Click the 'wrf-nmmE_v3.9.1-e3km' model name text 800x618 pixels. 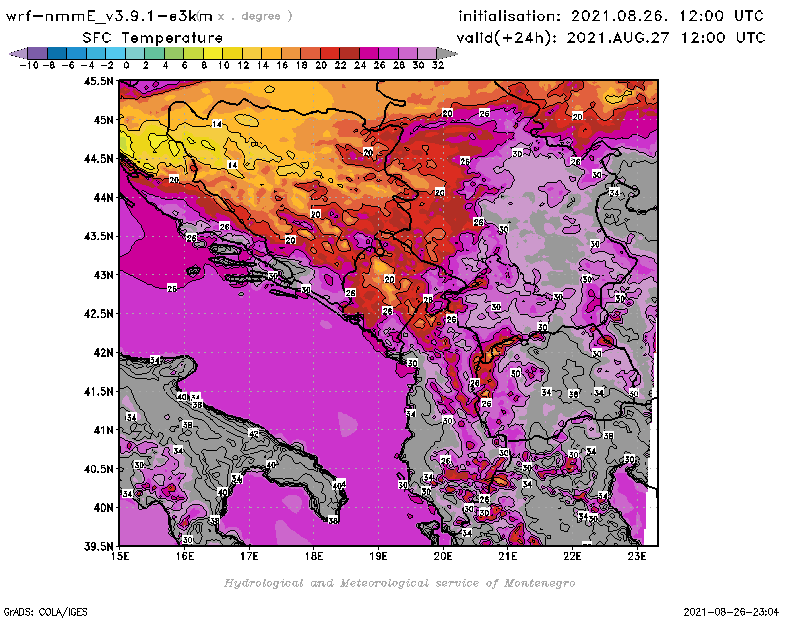click(109, 16)
